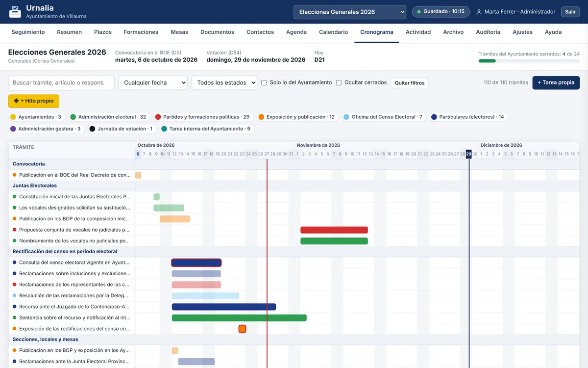Screen dimensions: 588x368
Task: Toggle the Ayuntamientos legend chip
Action: [37, 117]
